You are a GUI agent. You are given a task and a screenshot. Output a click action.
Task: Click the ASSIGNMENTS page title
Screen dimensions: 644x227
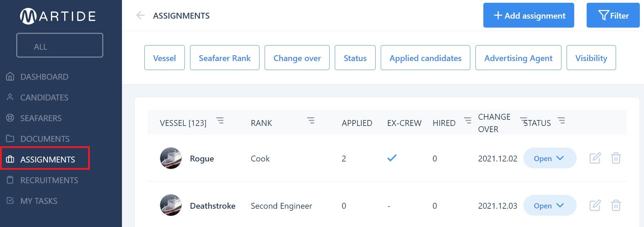(181, 16)
